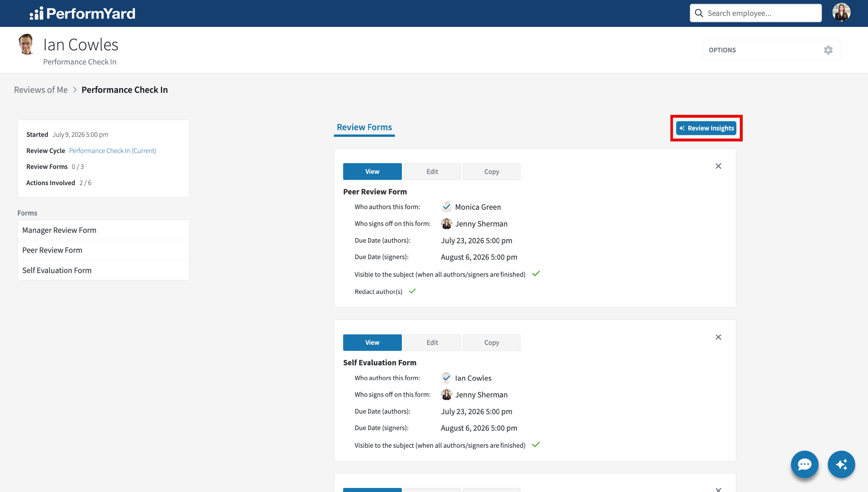Image resolution: width=868 pixels, height=492 pixels.
Task: Open the chat support bubble
Action: pyautogui.click(x=804, y=464)
